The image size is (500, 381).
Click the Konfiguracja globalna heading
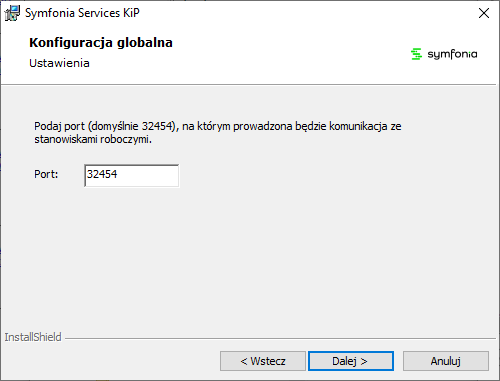coord(101,43)
